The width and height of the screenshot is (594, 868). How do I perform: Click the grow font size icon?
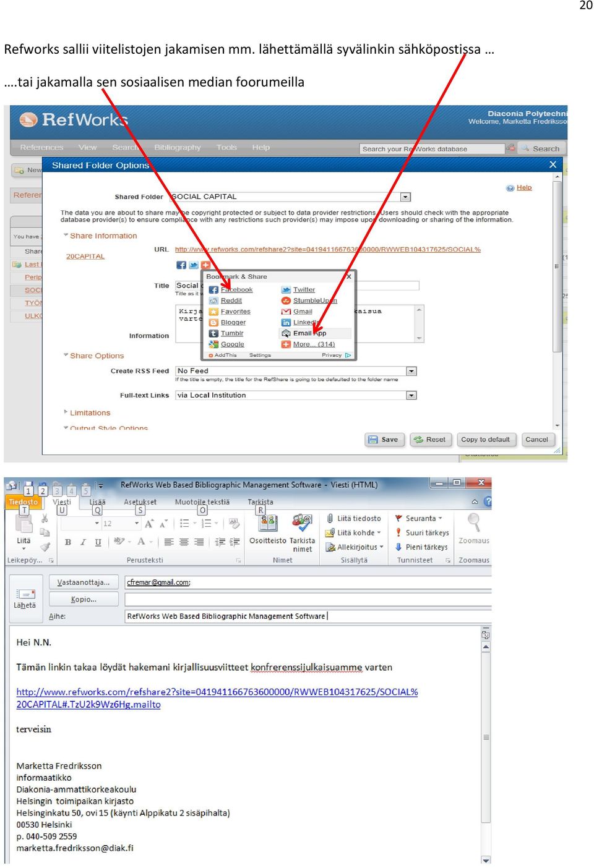[x=149, y=524]
